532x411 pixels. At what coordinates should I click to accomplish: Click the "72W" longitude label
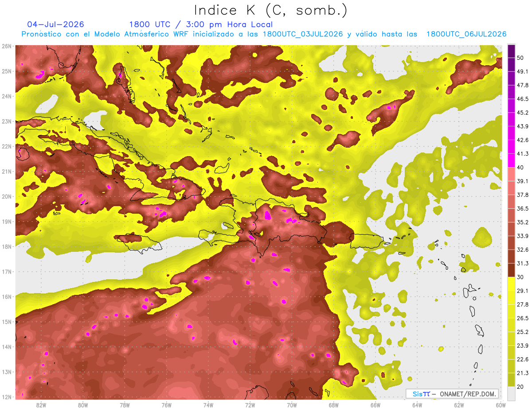250,405
